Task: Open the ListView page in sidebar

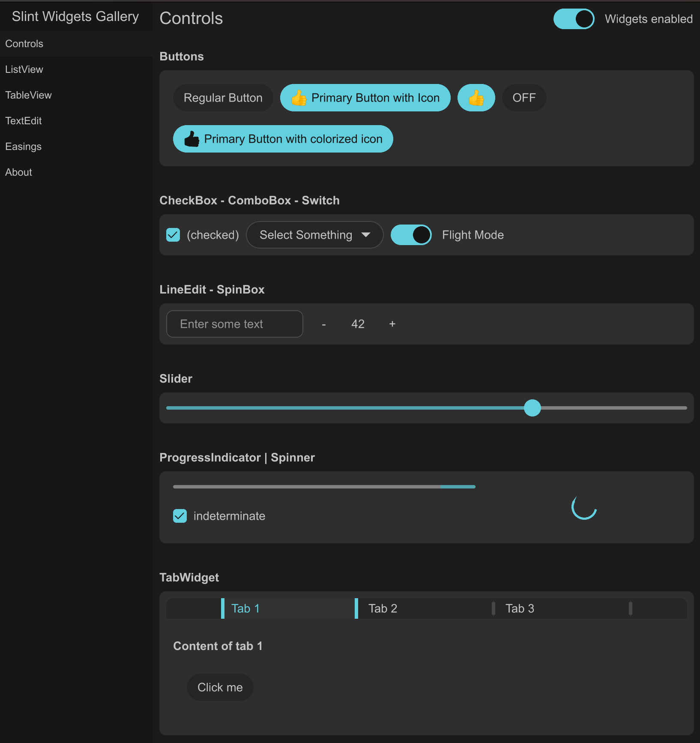Action: click(x=24, y=69)
